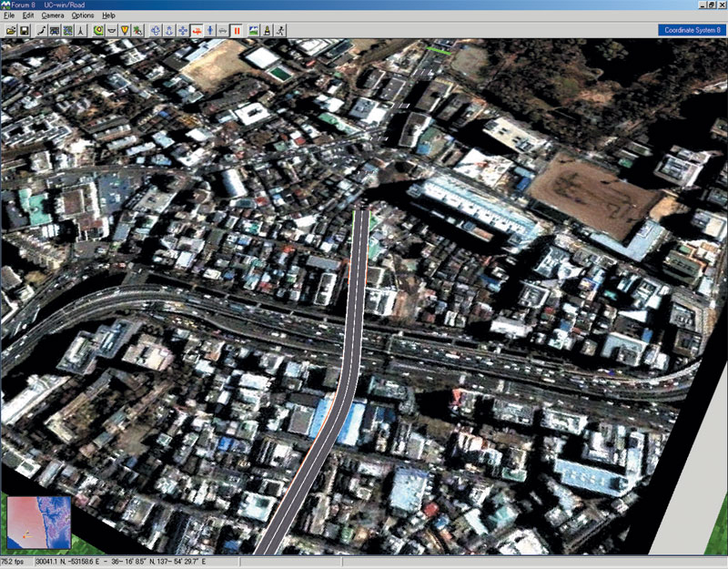Click the bridge section toolbar icon

coord(55,31)
